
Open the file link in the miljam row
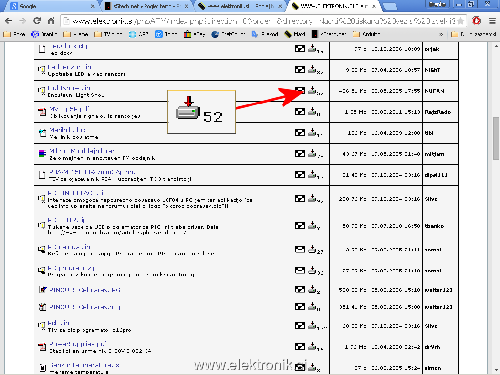[x=82, y=151]
